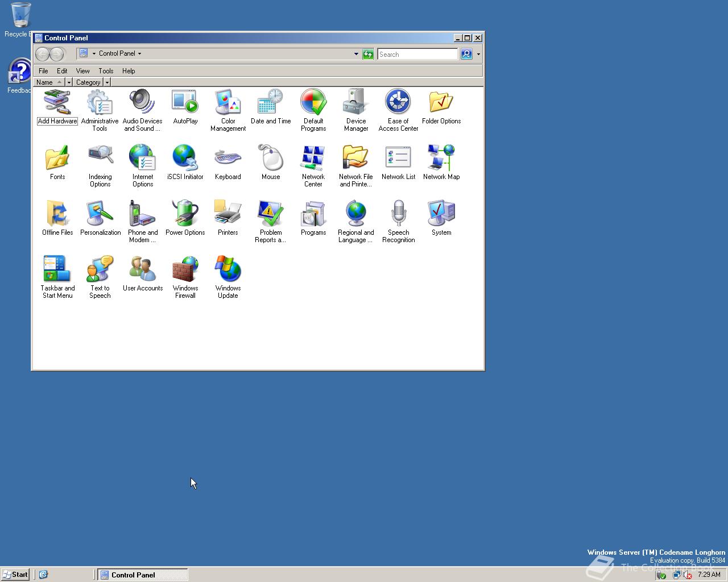The image size is (728, 582).
Task: Open Regional and Language options
Action: point(356,222)
